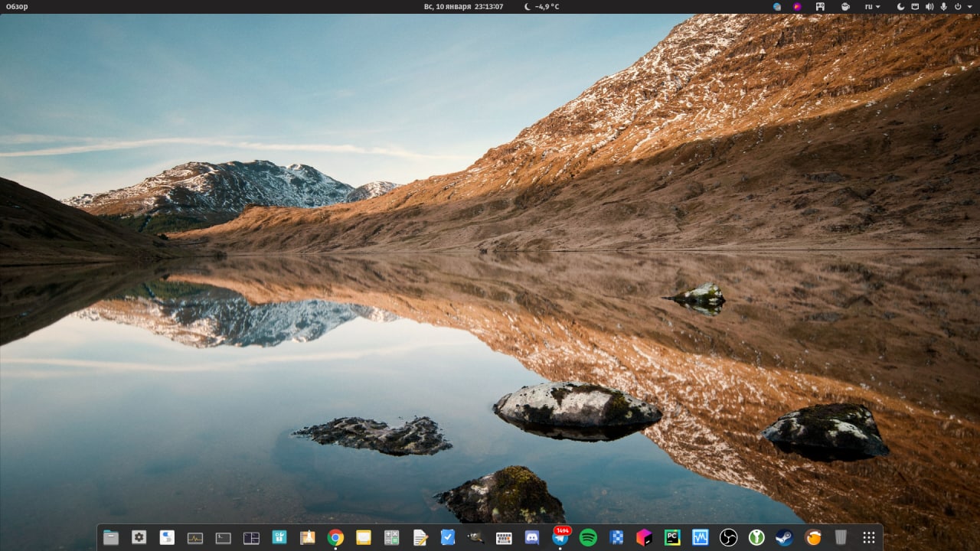Open Google Chrome from the dock
This screenshot has width=980, height=551.
click(x=335, y=538)
